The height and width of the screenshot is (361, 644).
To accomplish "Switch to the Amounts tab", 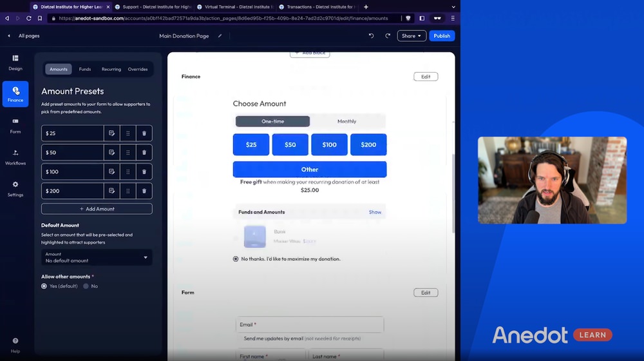I will coord(59,69).
